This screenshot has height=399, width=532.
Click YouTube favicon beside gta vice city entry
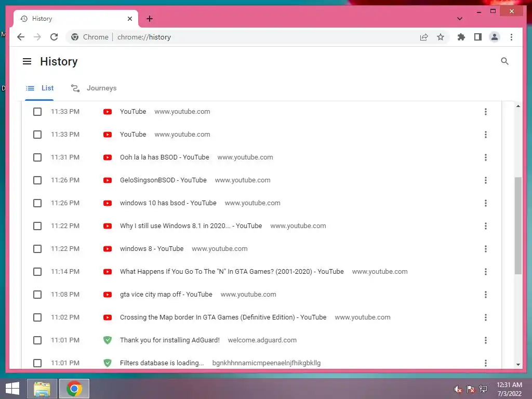tap(108, 295)
